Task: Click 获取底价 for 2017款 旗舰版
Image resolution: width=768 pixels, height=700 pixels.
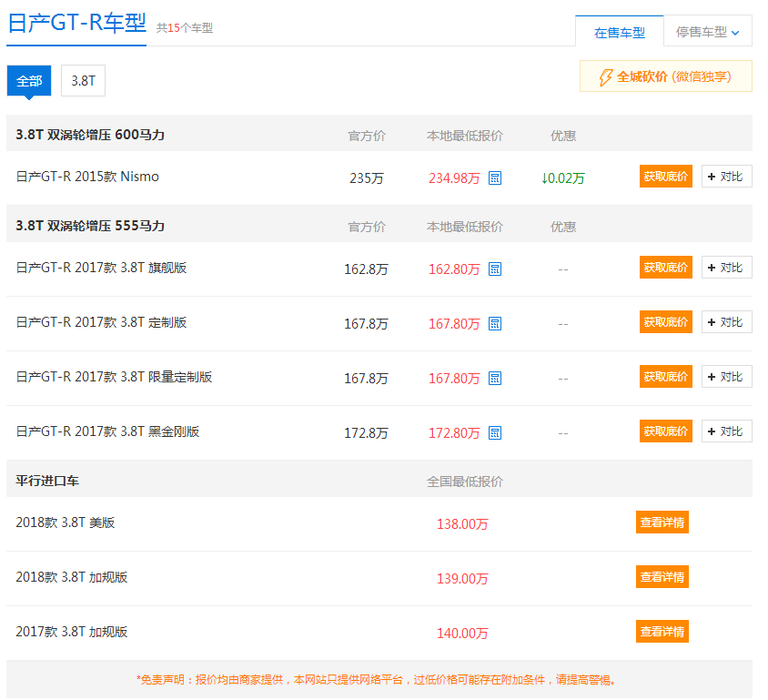Action: 666,268
